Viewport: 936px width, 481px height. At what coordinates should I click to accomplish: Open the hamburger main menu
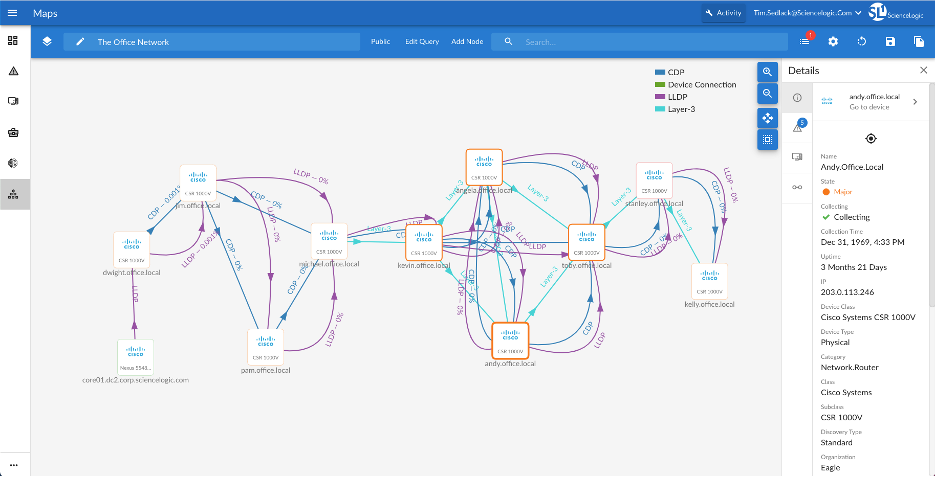coord(13,13)
